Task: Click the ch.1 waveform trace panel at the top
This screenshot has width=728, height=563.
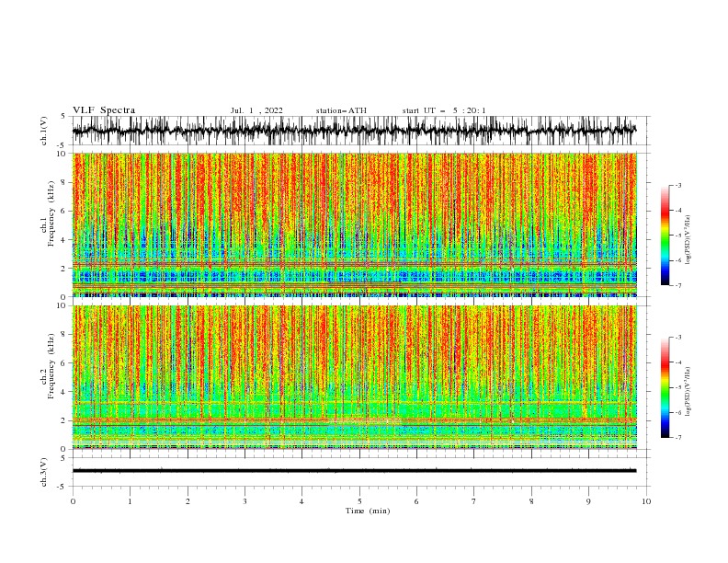Action: tap(360, 131)
